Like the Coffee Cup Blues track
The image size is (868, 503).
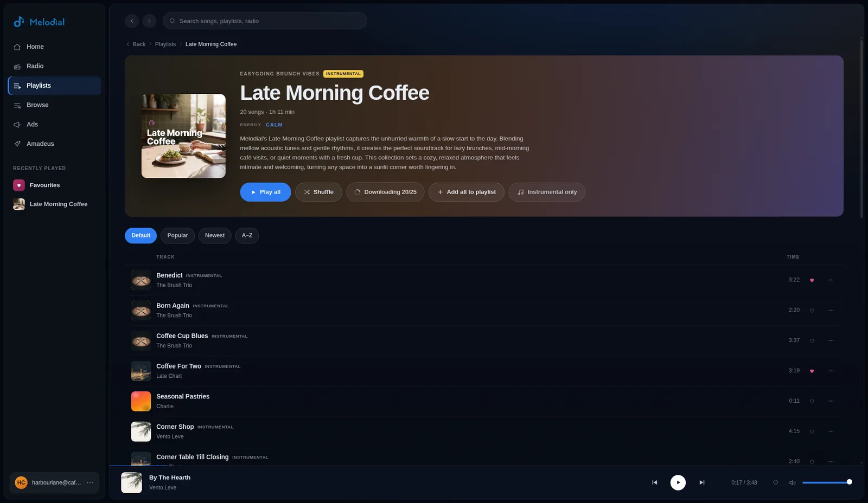[812, 341]
